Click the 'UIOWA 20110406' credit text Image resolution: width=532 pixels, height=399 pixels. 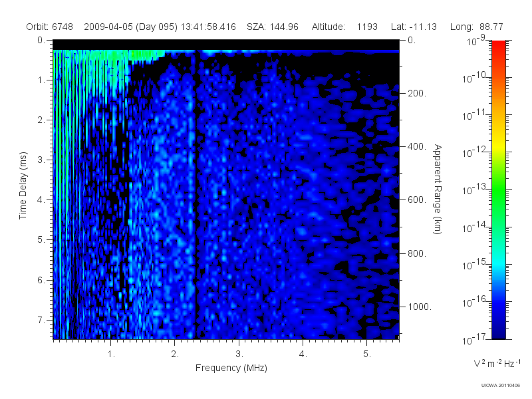tap(501, 386)
